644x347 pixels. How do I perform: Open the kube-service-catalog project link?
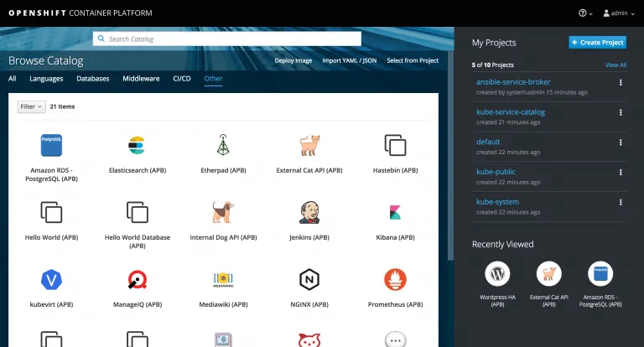(511, 111)
